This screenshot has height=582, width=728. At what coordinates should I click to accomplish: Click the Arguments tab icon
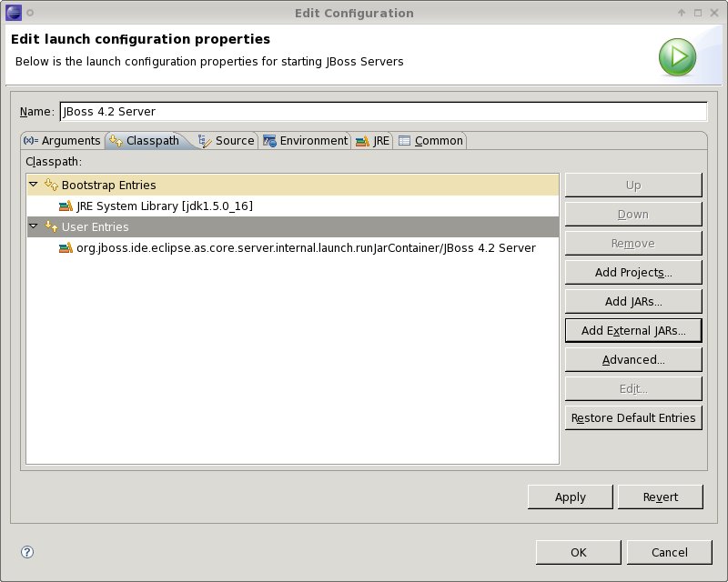[31, 140]
